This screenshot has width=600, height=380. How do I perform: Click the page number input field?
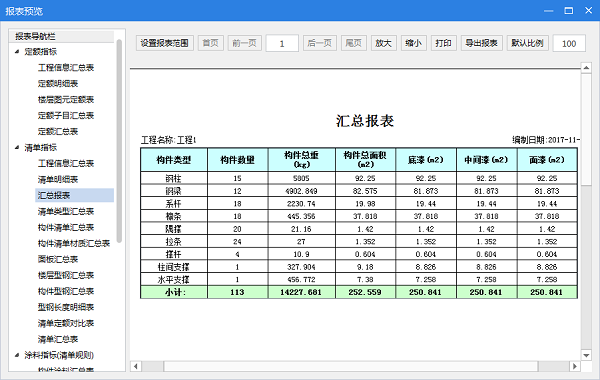[282, 43]
